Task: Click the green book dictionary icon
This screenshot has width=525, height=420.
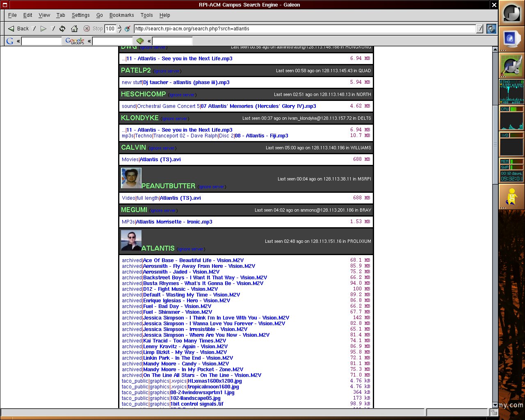Action: 140,41
